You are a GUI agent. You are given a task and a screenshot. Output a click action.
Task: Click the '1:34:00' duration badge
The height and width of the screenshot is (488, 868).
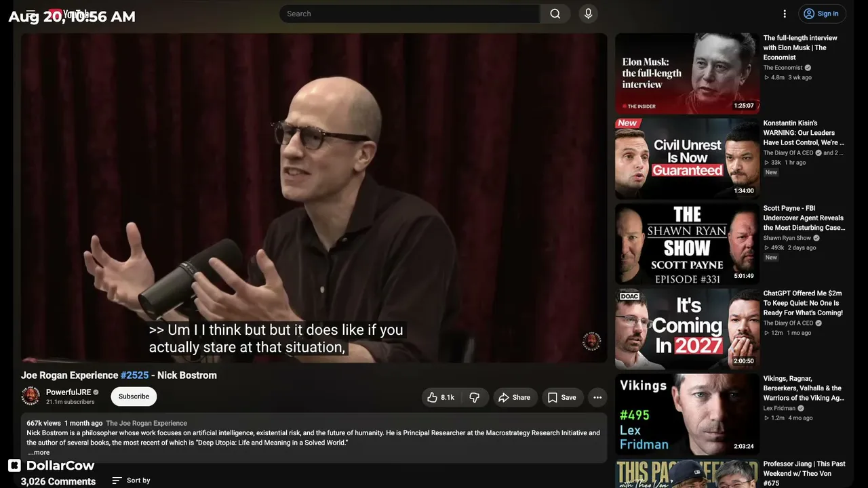pyautogui.click(x=744, y=191)
